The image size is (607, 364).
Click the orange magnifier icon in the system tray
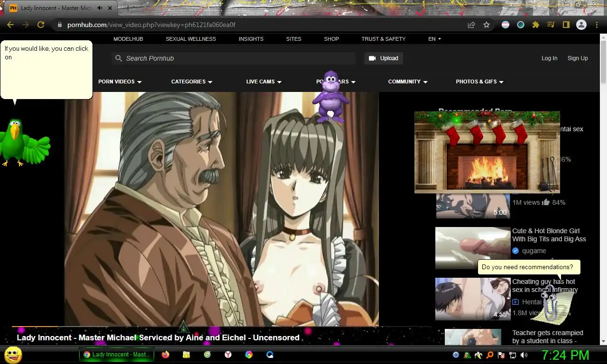click(490, 355)
